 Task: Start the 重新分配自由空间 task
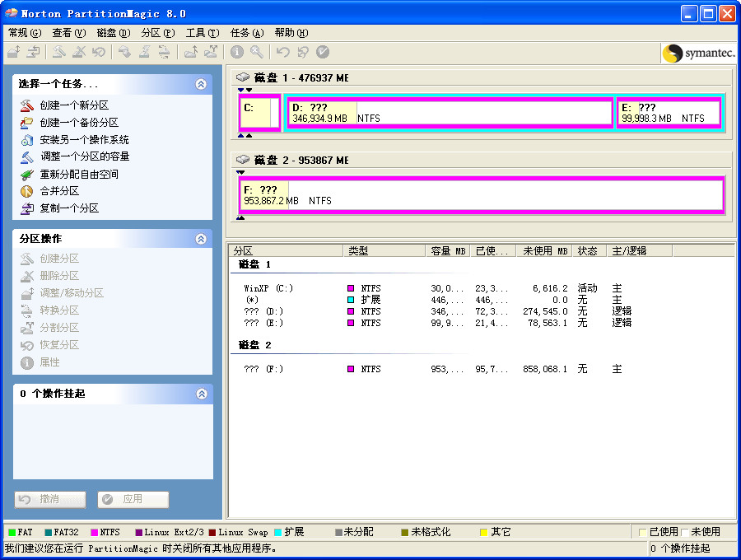[79, 175]
